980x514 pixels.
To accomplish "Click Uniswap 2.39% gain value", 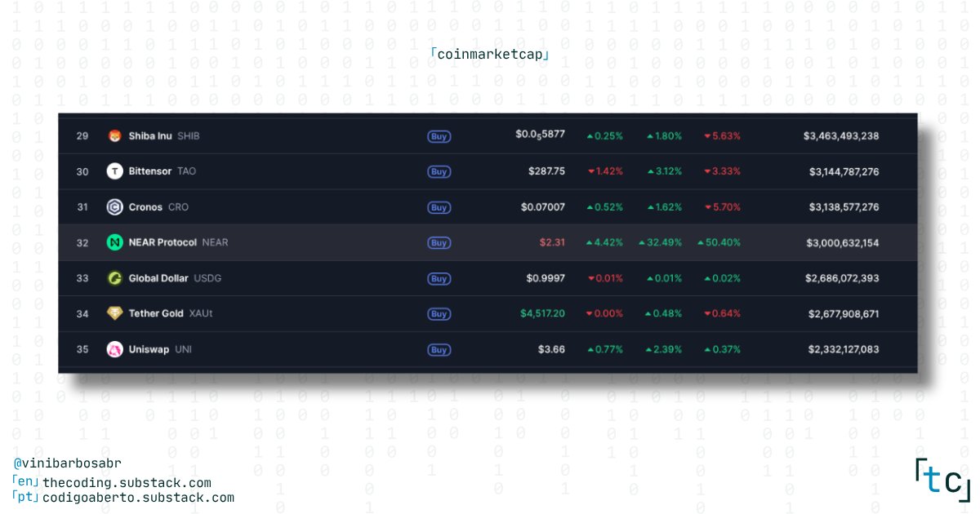I will pyautogui.click(x=664, y=349).
